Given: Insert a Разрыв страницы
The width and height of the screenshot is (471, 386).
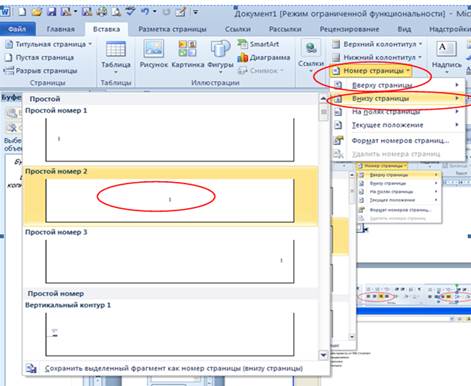Looking at the screenshot, I should pos(40,71).
